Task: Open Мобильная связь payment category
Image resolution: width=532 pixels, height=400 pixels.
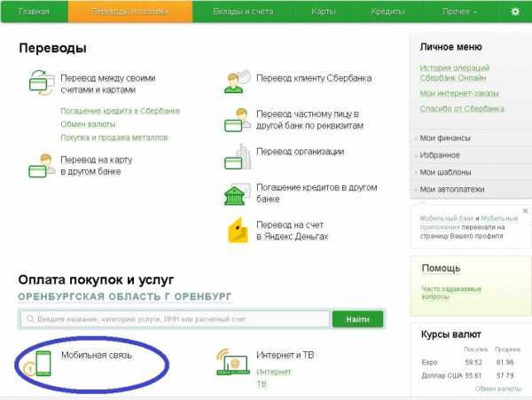Action: (97, 356)
